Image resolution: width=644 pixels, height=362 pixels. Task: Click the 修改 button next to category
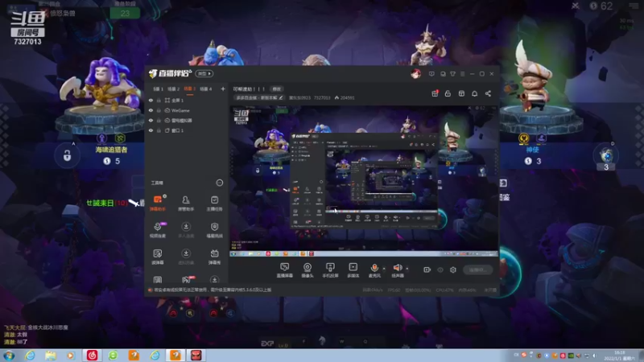(276, 88)
